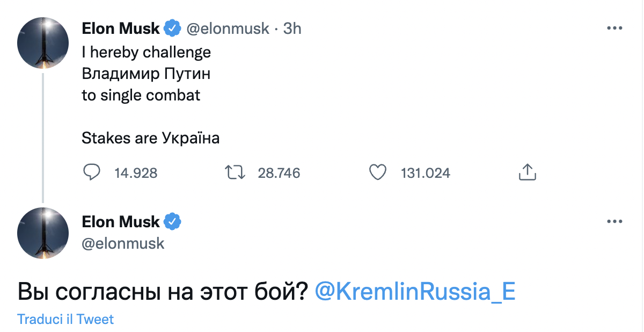
Task: Click the Traduci il Tweet link
Action: pos(65,319)
